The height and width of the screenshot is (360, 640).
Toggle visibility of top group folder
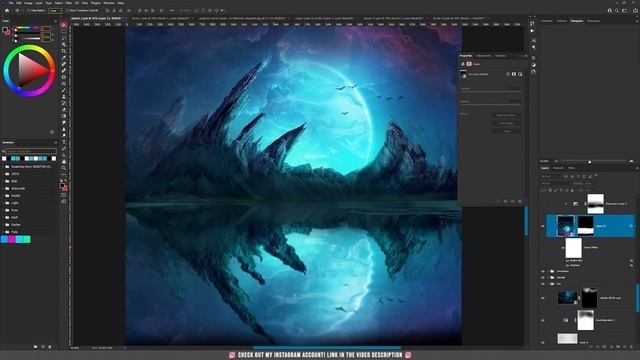pyautogui.click(x=543, y=271)
